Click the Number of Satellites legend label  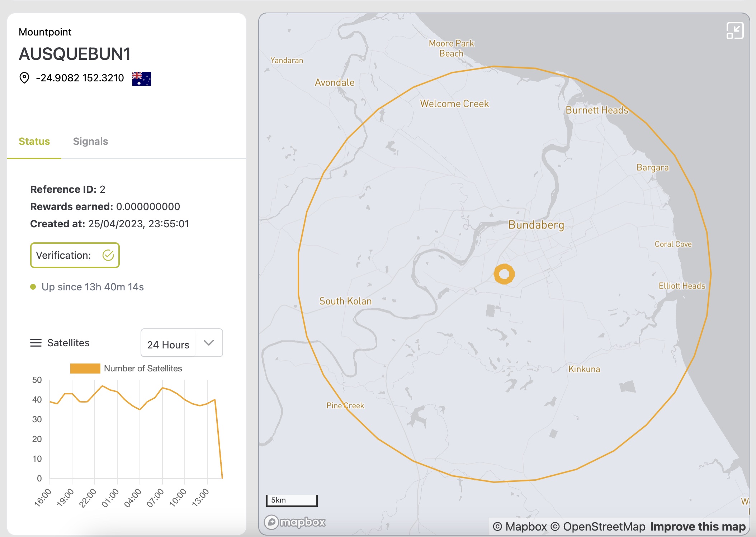pyautogui.click(x=143, y=369)
